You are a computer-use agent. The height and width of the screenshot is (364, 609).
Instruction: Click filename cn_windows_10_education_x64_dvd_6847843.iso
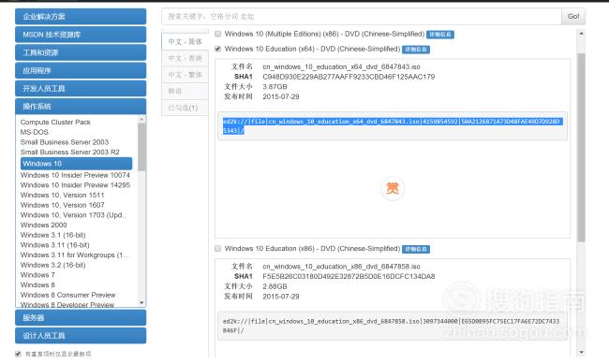click(x=341, y=66)
